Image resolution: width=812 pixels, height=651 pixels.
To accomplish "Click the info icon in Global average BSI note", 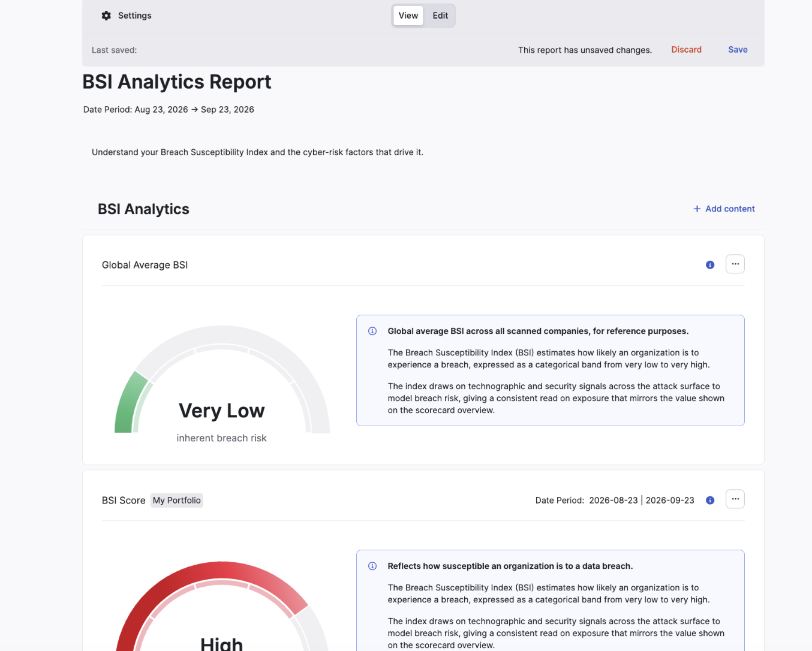I will (372, 331).
